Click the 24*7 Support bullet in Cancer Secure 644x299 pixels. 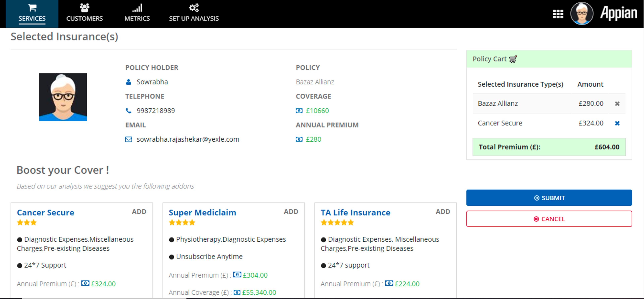(x=41, y=265)
